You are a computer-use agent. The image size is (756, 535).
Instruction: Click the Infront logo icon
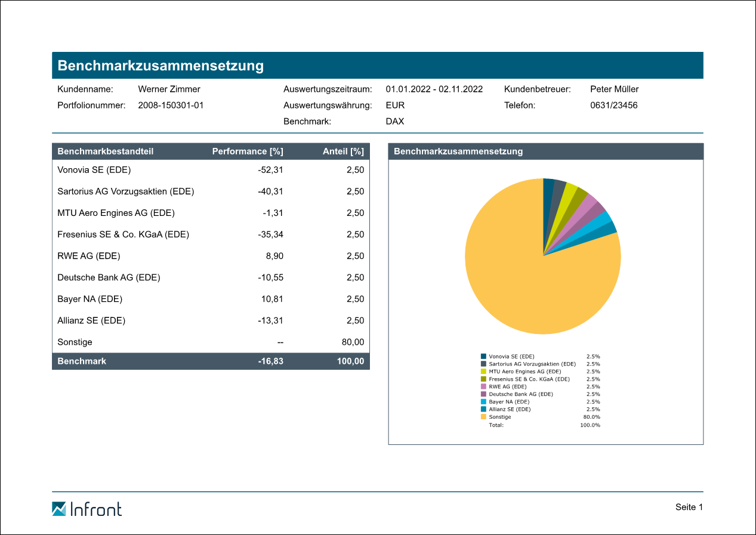coord(59,509)
